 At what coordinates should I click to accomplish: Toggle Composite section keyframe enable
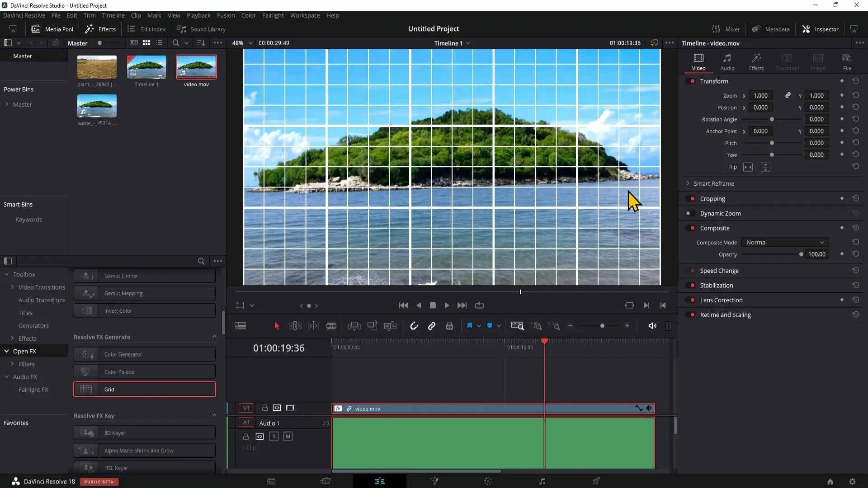[842, 228]
